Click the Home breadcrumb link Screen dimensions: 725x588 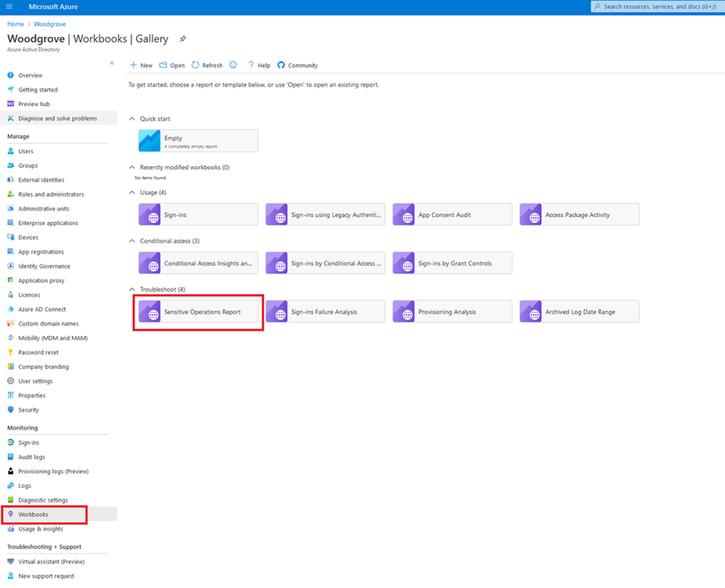15,24
